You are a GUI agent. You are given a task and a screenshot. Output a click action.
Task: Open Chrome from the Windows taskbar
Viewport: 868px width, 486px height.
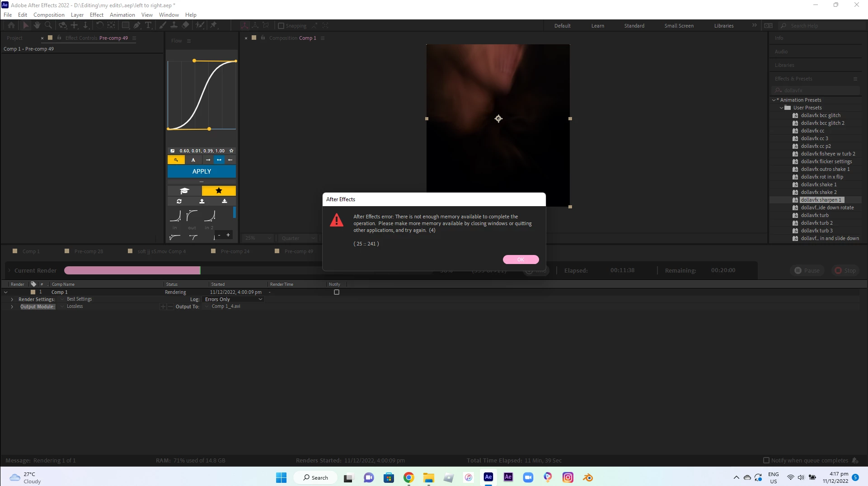pos(408,477)
